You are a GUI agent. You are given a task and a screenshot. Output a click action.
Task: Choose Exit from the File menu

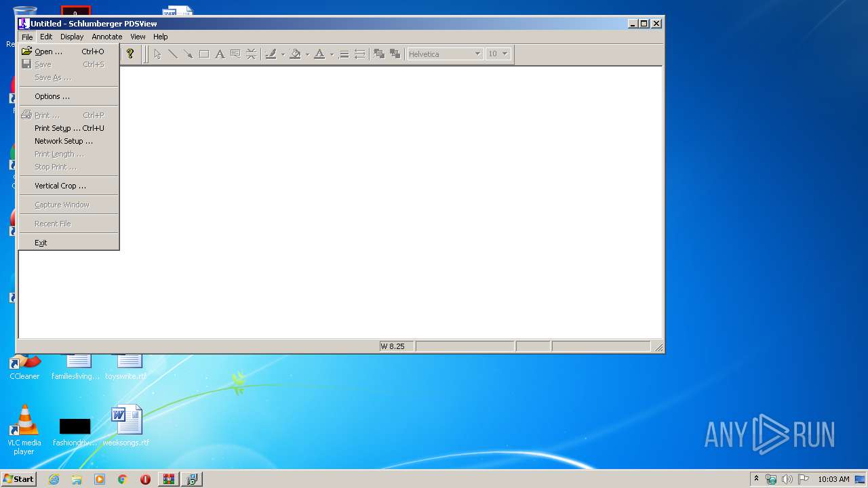[68, 243]
